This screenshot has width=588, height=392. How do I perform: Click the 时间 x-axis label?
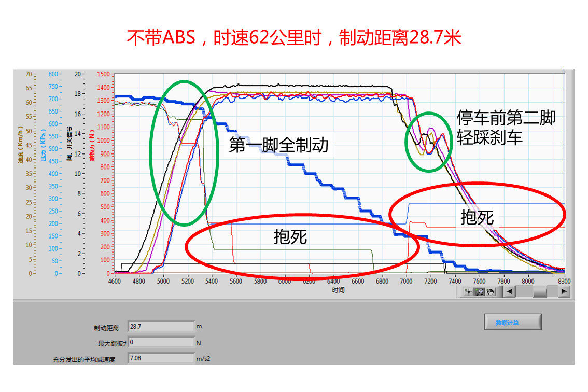(x=338, y=290)
